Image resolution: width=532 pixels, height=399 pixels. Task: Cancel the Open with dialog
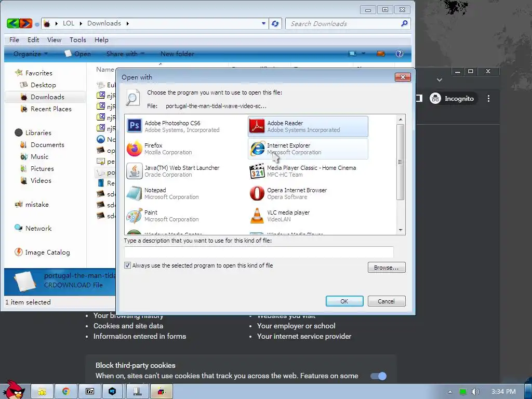tap(387, 301)
